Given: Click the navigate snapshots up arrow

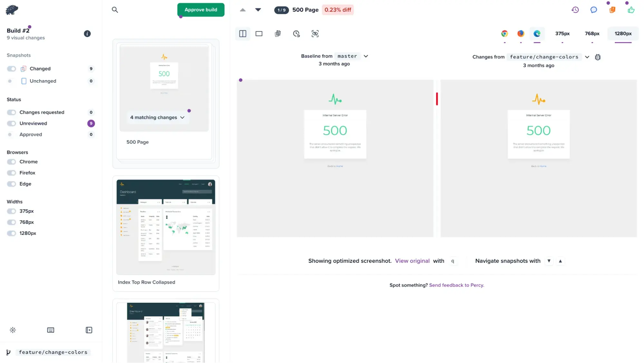Looking at the screenshot, I should click(561, 261).
